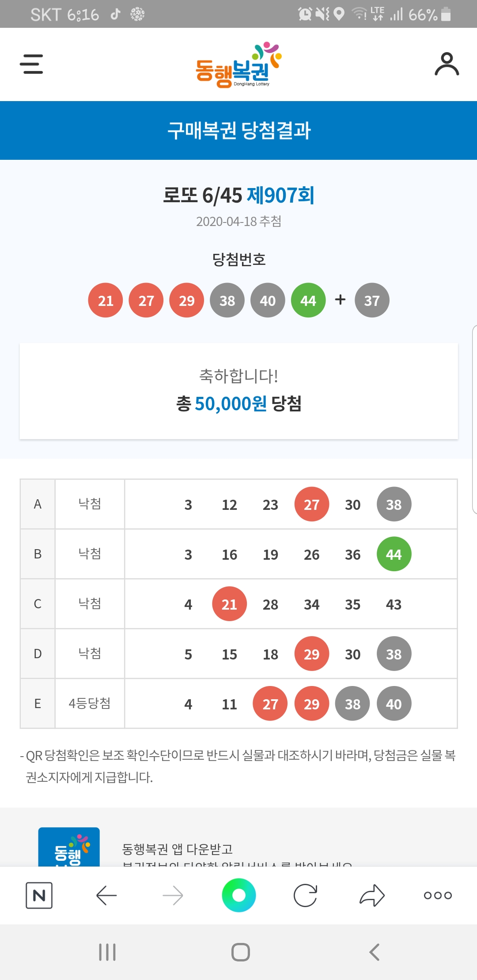Tap the green 44 winning ball
The width and height of the screenshot is (477, 980).
tap(308, 300)
